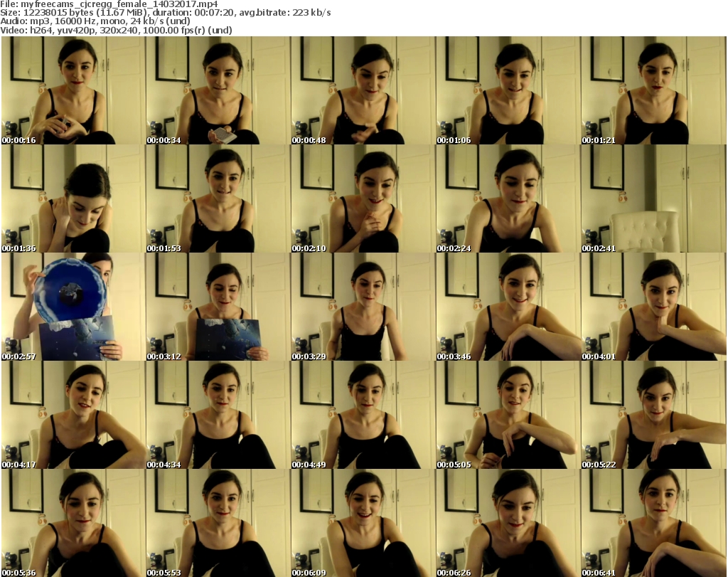Open the frame at 00:02:24
The image size is (728, 577).
508,198
